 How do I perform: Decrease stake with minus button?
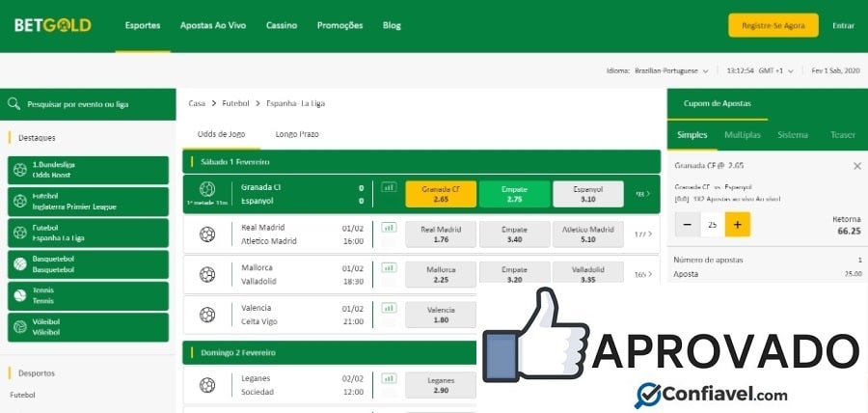[x=688, y=224]
